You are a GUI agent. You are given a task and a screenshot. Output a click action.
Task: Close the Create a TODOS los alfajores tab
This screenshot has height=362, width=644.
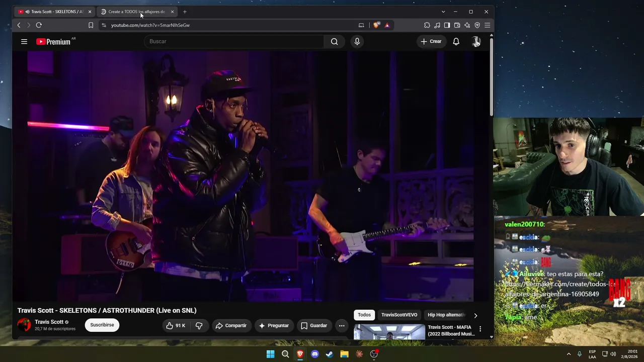coord(172,12)
